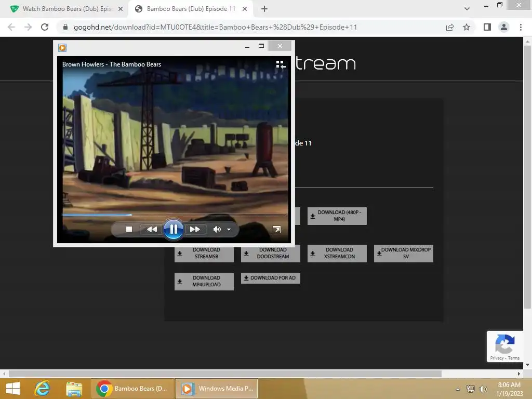View site information lock icon
532x399 pixels.
[65, 27]
